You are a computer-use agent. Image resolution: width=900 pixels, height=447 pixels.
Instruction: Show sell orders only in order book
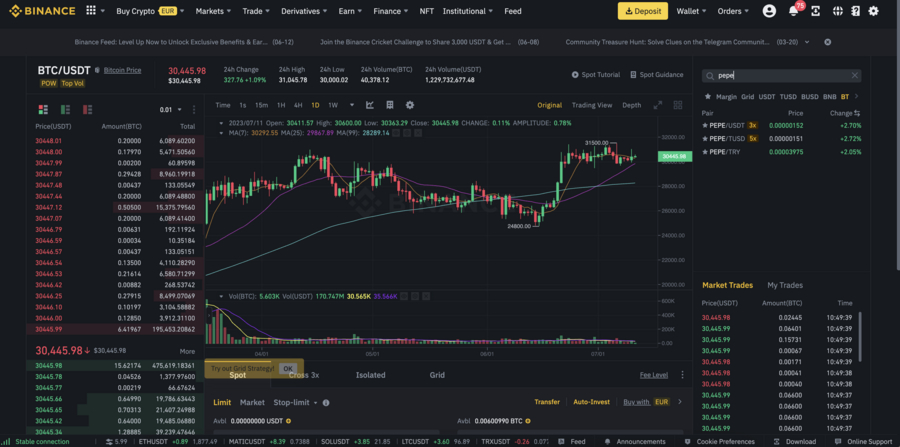coord(88,110)
